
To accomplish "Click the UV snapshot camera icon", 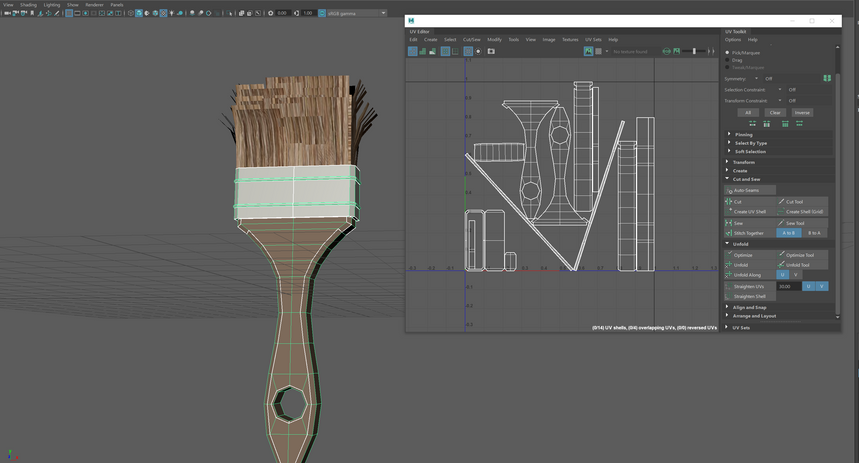I will [491, 51].
